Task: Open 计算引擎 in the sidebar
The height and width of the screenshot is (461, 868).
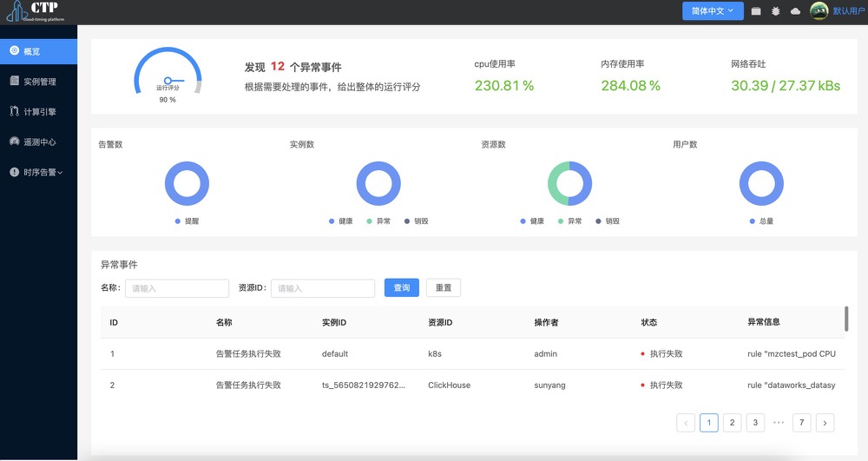Action: 39,112
